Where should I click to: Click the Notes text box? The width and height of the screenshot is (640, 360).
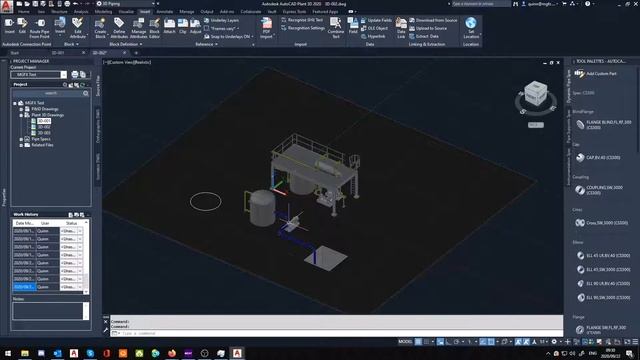pos(48,311)
